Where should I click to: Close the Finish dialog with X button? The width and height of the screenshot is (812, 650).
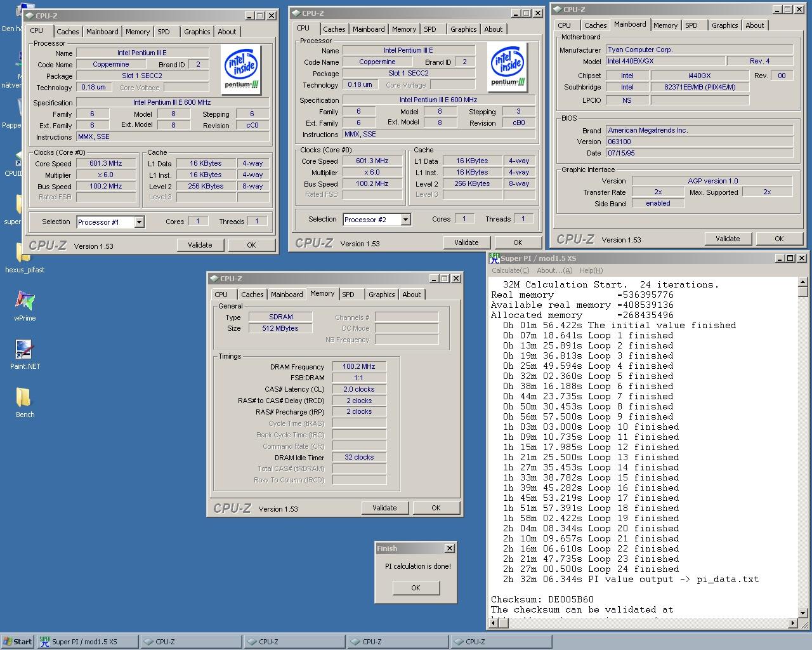tap(450, 548)
